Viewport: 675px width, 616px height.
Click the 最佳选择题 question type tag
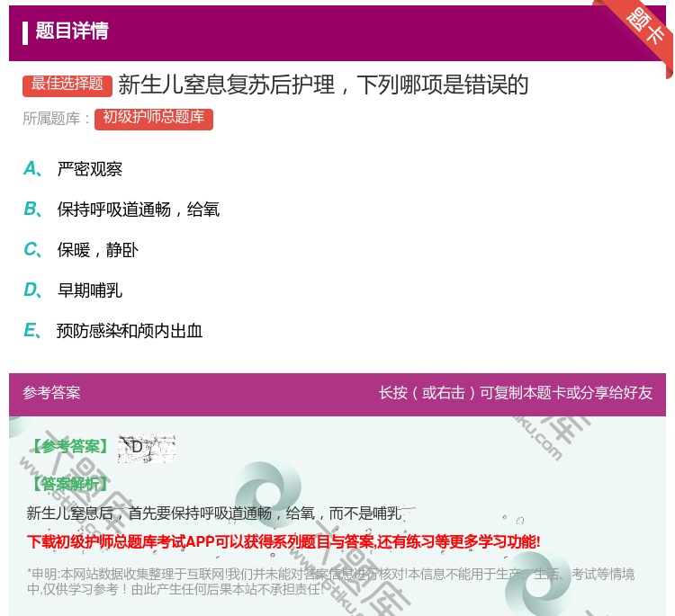click(67, 85)
